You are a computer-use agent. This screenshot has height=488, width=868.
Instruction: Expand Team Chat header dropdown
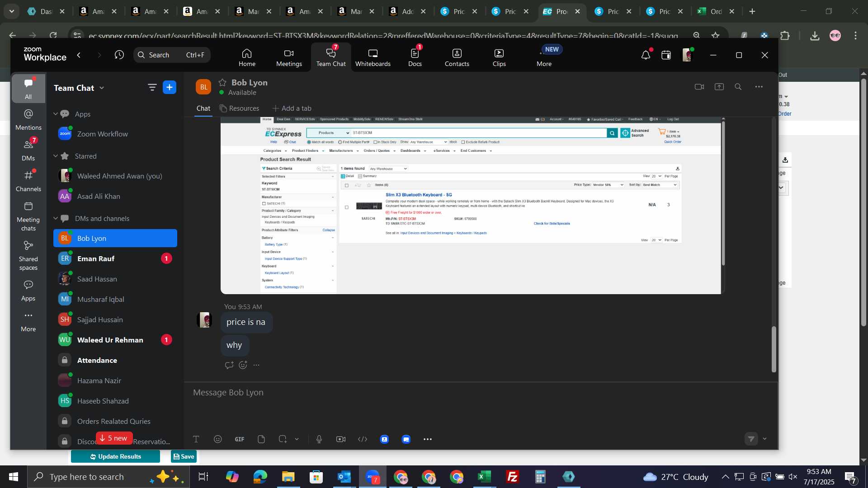click(102, 88)
